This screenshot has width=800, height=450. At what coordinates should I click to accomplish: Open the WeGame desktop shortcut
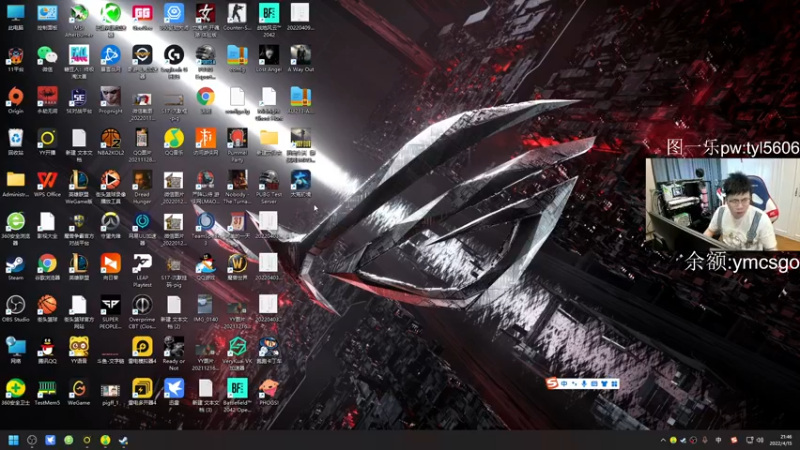click(79, 393)
